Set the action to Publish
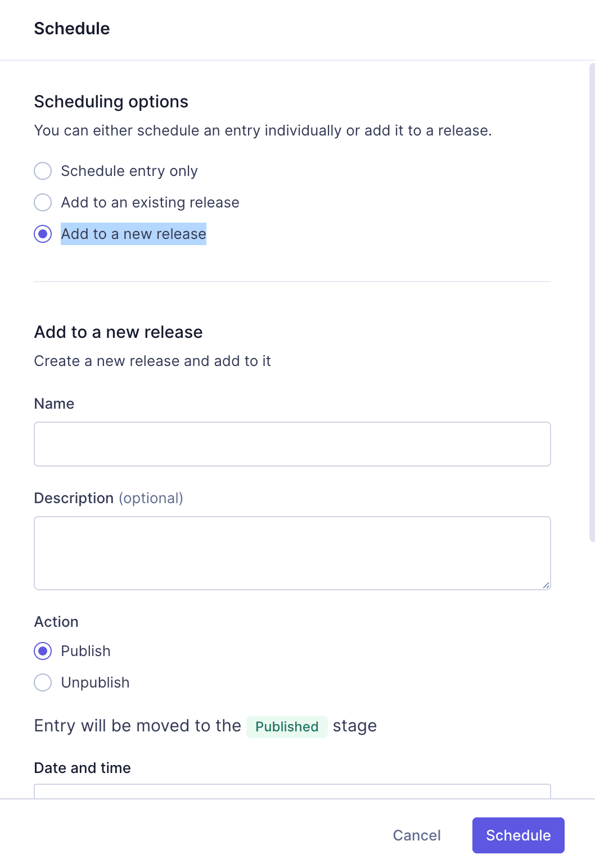 point(43,651)
